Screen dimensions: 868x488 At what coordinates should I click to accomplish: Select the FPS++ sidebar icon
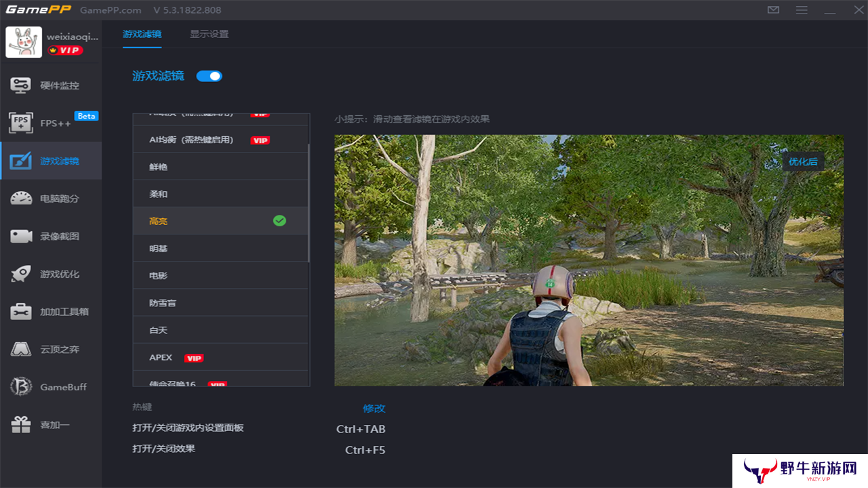pos(21,123)
